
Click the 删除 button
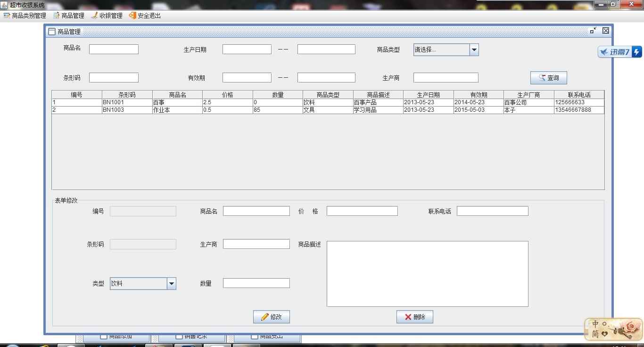[414, 317]
